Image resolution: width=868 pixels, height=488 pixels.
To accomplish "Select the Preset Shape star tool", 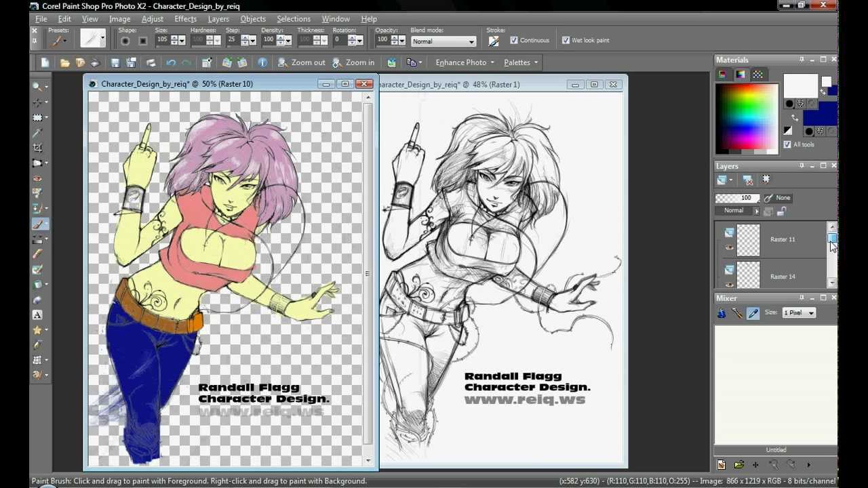I will tap(37, 330).
